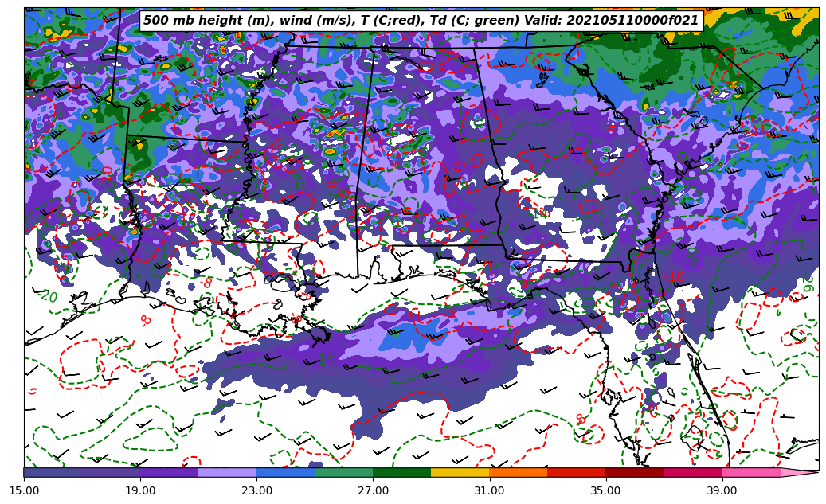Select the dark maroon colorbar segment right of 35.00
This screenshot has width=826, height=504.
pos(634,472)
